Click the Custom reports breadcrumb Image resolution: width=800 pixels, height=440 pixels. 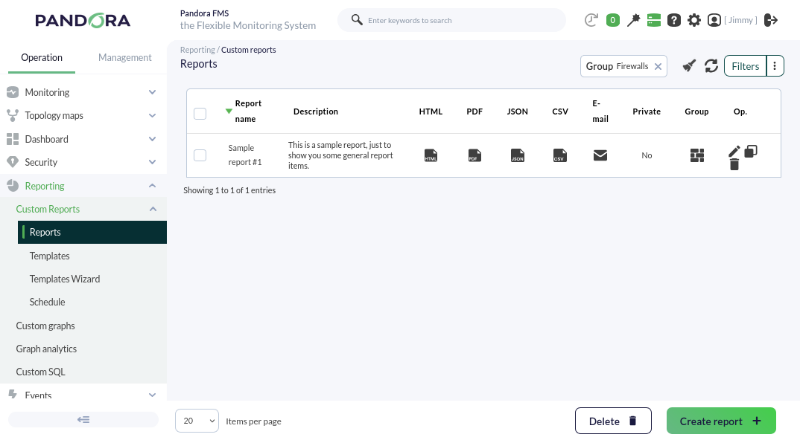pyautogui.click(x=248, y=50)
